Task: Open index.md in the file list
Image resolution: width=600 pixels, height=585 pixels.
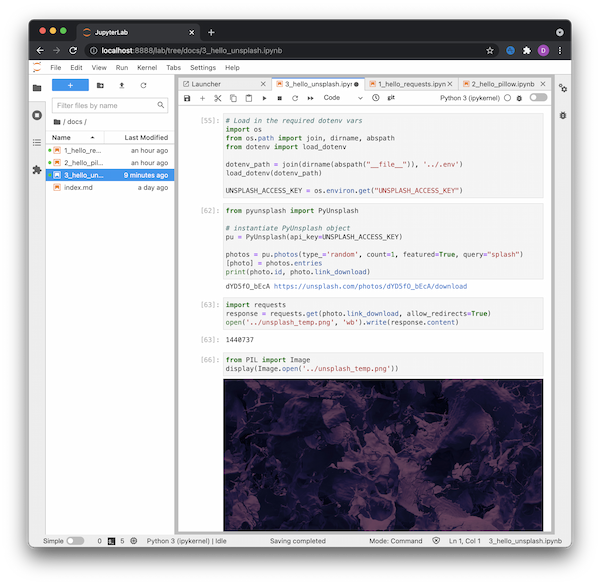Action: pos(78,187)
